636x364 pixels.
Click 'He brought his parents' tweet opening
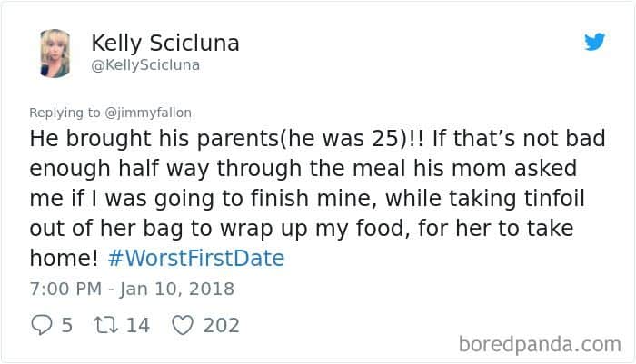pyautogui.click(x=154, y=139)
